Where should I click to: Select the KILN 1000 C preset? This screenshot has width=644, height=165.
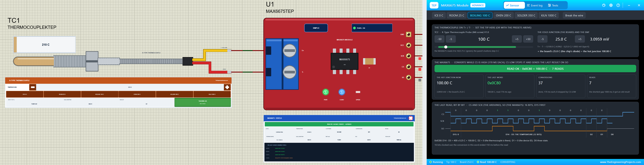(548, 15)
